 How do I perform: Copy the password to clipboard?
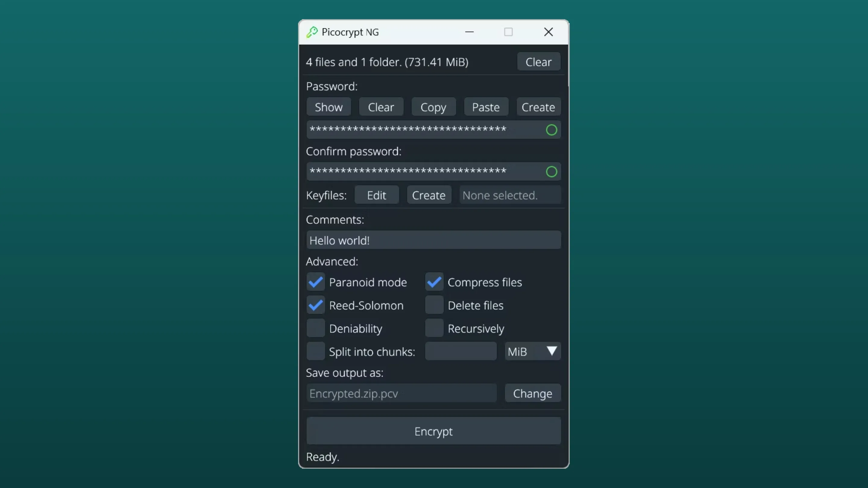click(433, 107)
